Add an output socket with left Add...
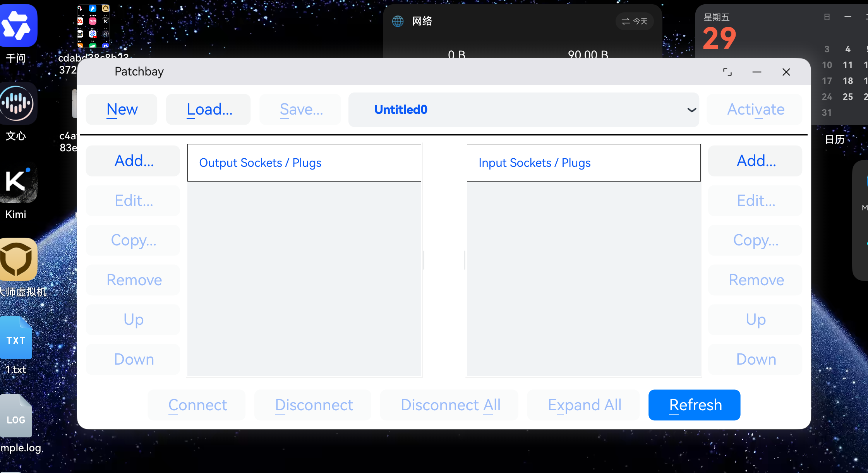The image size is (868, 473). [x=133, y=161]
